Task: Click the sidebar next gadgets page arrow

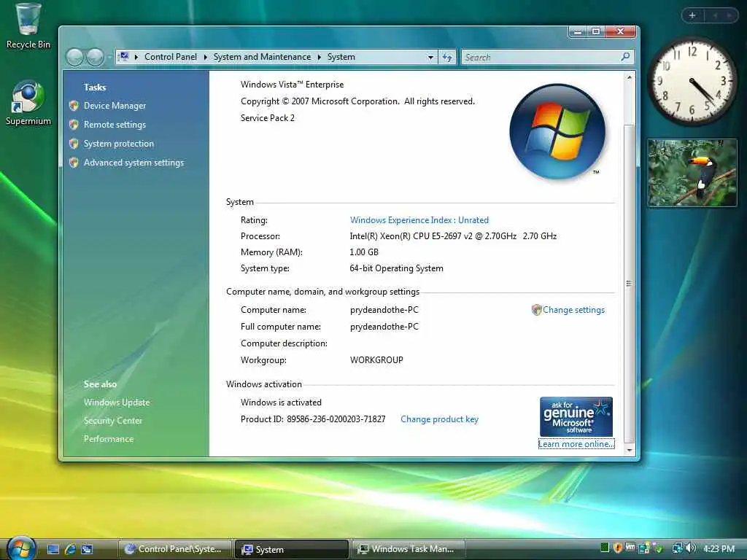Action: pos(729,15)
